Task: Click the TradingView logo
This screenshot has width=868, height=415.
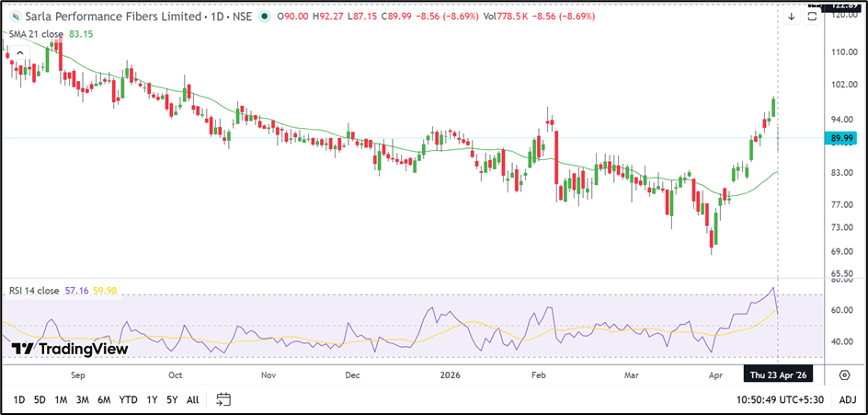Action: coord(69,349)
